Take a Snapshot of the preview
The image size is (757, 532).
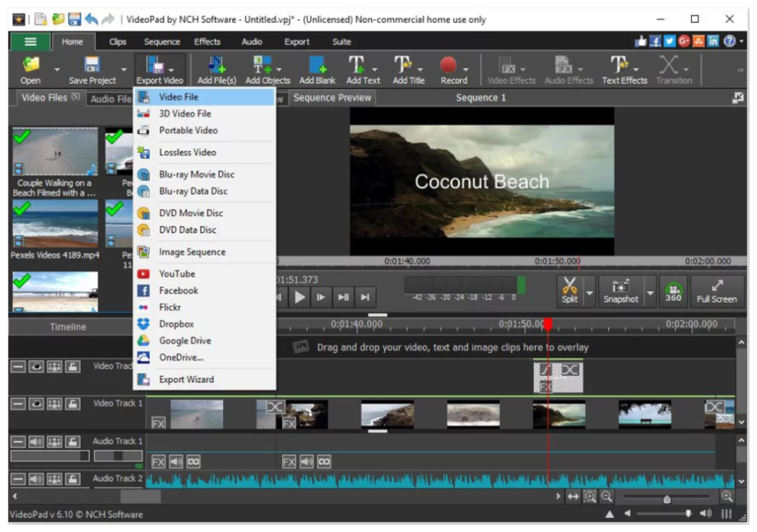(620, 289)
